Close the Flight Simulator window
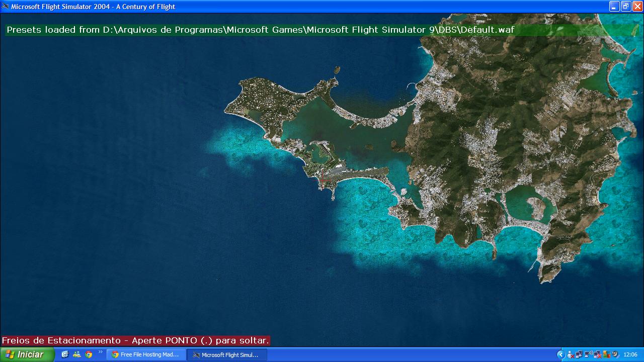 637,7
